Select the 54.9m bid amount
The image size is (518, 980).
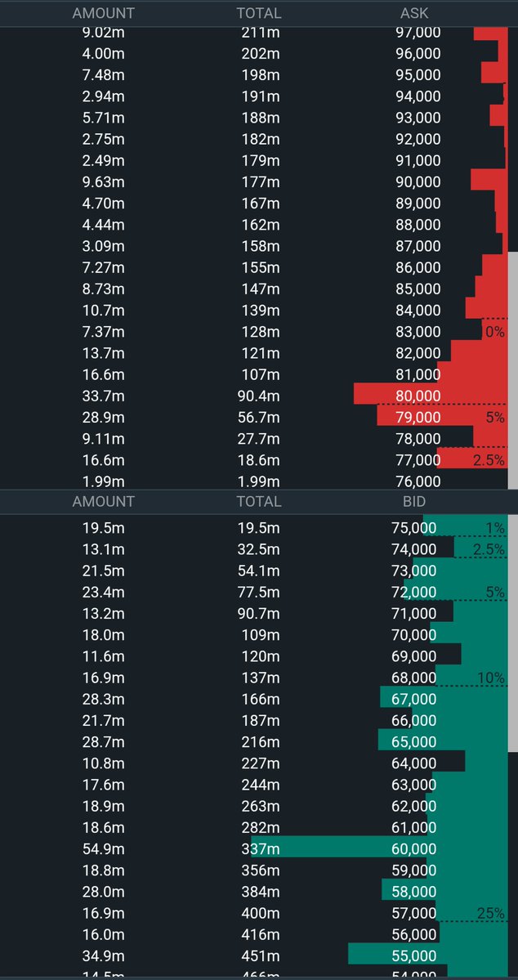104,848
